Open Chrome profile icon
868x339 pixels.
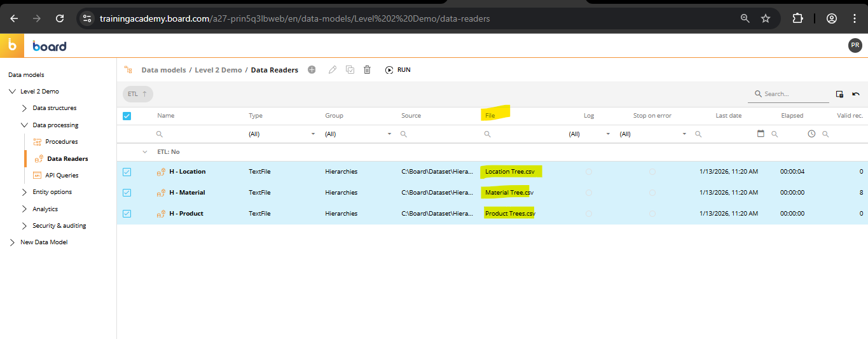coord(832,18)
